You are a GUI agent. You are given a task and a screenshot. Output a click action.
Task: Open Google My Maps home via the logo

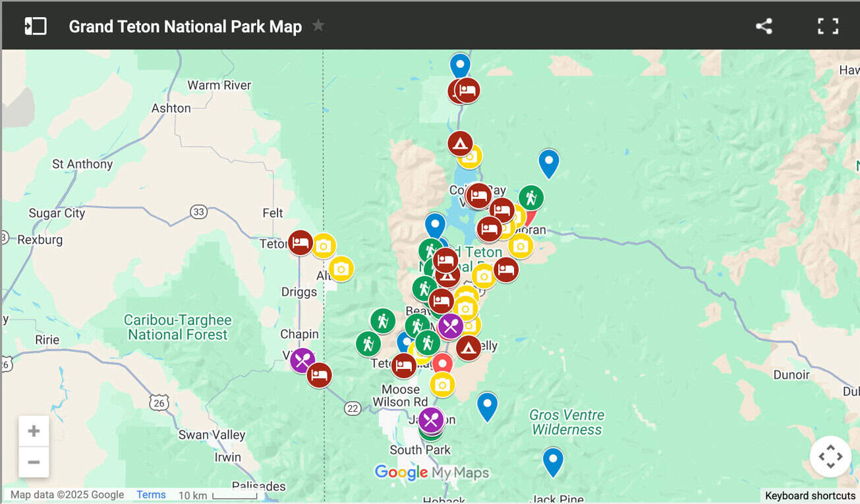(x=401, y=472)
